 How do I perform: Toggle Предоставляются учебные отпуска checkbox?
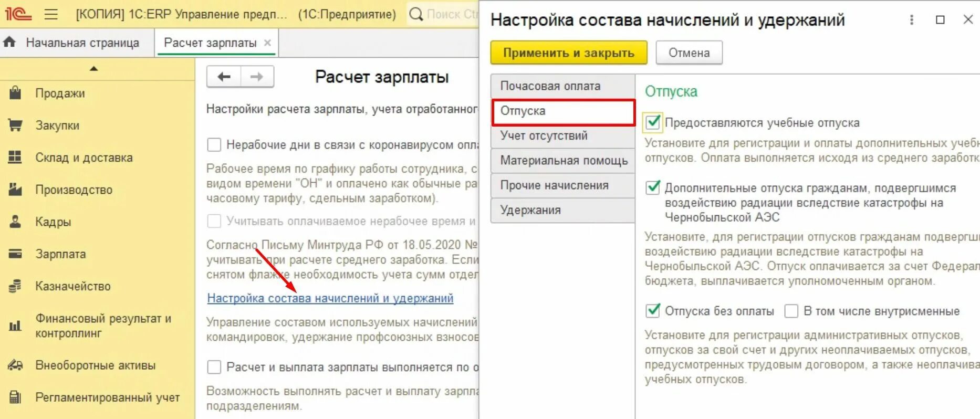652,122
